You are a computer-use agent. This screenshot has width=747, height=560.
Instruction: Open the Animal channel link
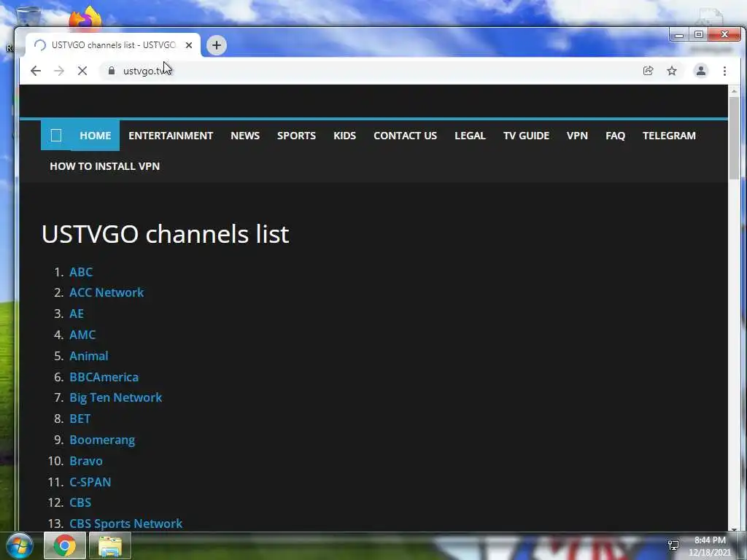88,356
